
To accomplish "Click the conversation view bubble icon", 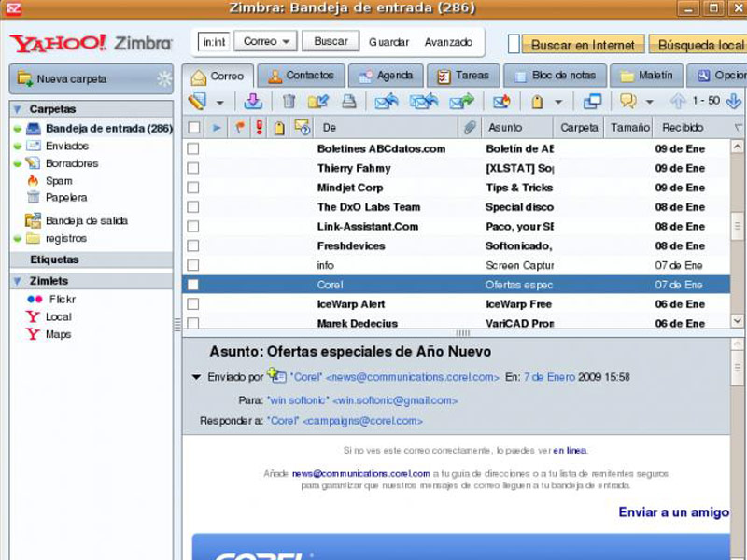I will (x=628, y=101).
